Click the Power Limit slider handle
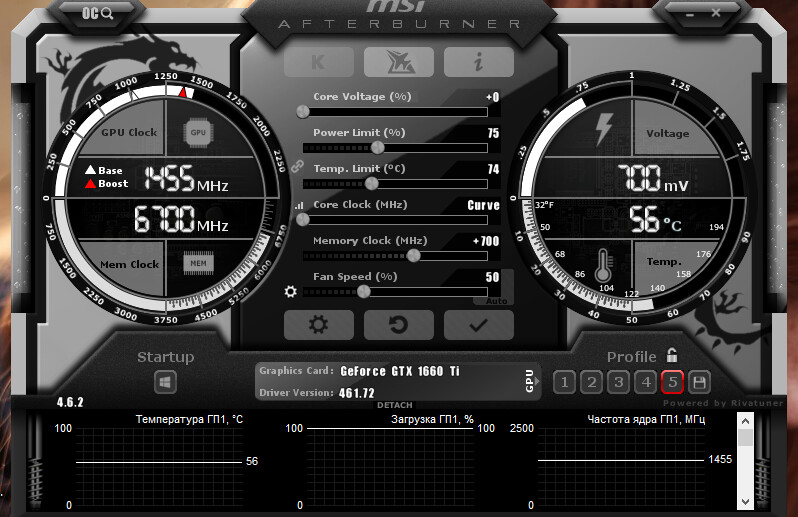The height and width of the screenshot is (517, 798). 378,148
